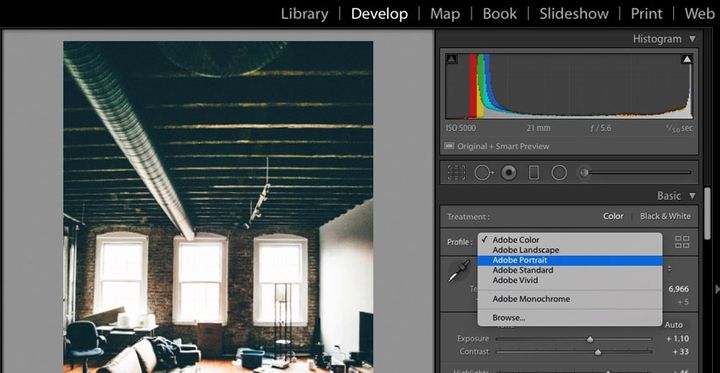Viewport: 720px width, 373px height.
Task: Select the Spot Removal tool
Action: (484, 173)
